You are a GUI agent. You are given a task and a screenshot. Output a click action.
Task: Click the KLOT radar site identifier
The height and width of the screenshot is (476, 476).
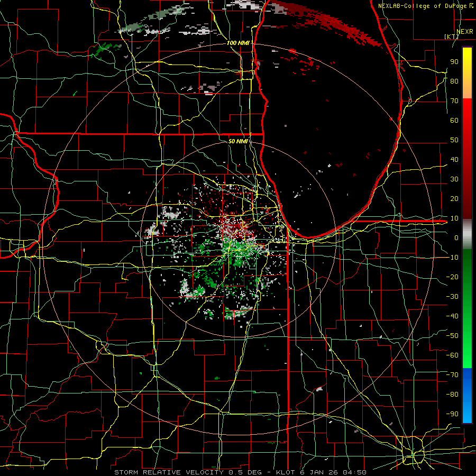[x=286, y=472]
